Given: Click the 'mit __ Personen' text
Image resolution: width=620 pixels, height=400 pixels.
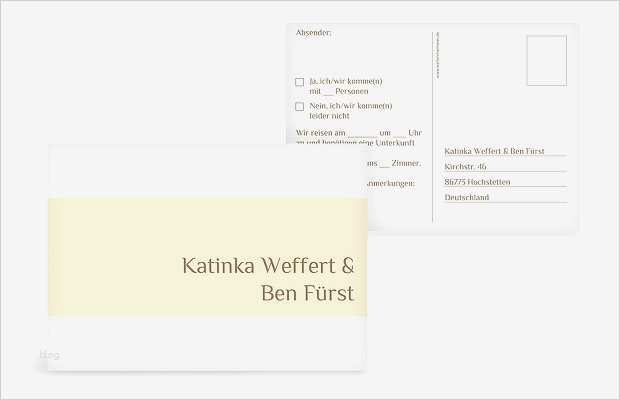Looking at the screenshot, I should [339, 91].
